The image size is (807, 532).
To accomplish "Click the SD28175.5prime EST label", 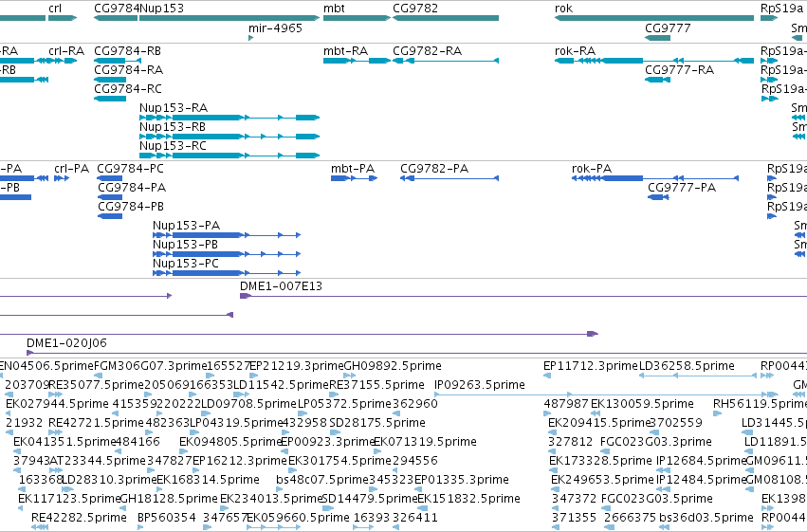I will [x=377, y=424].
